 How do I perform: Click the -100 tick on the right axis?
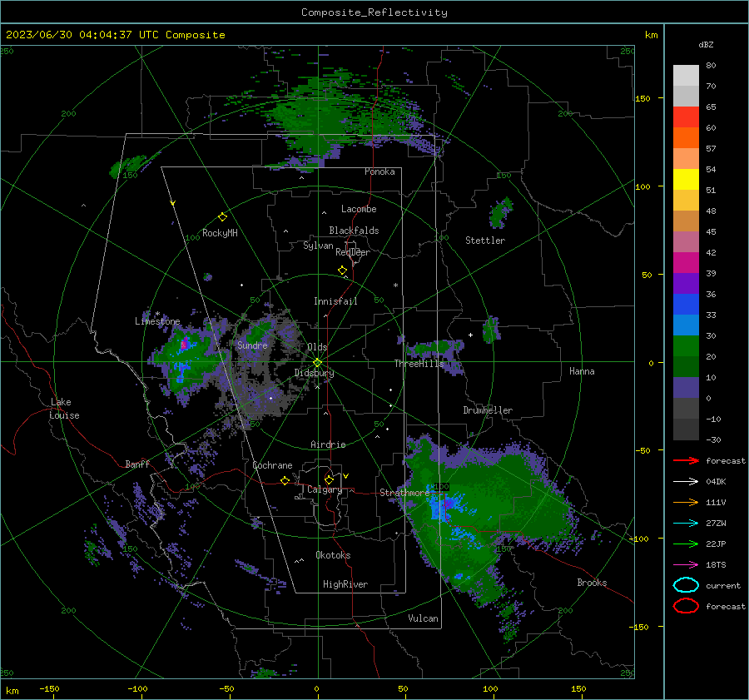point(638,539)
